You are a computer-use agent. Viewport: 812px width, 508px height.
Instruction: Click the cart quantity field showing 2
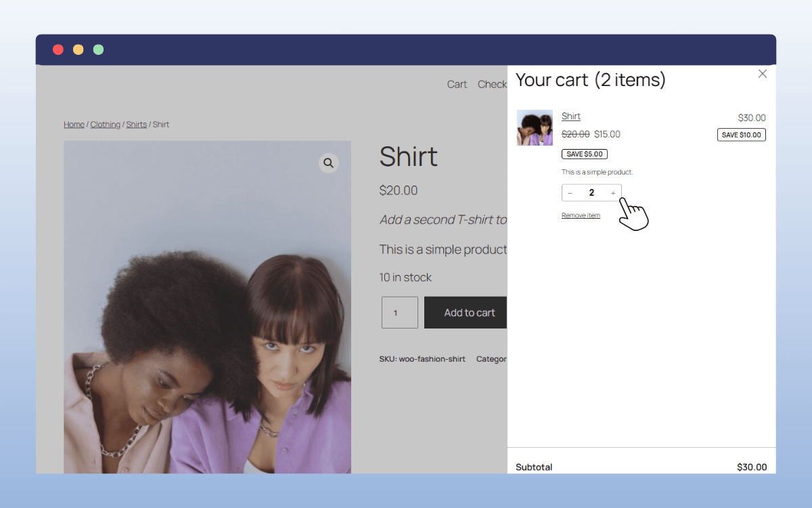pos(591,193)
